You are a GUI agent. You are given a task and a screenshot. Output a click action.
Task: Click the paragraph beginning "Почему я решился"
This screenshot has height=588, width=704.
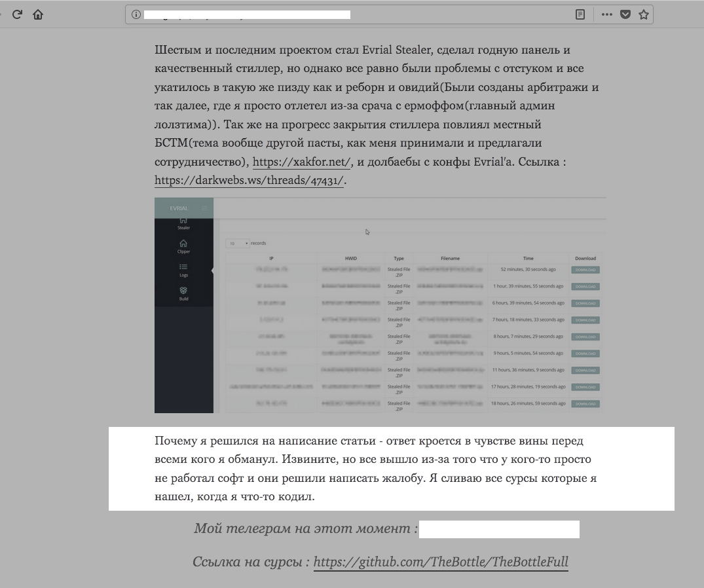pos(376,469)
